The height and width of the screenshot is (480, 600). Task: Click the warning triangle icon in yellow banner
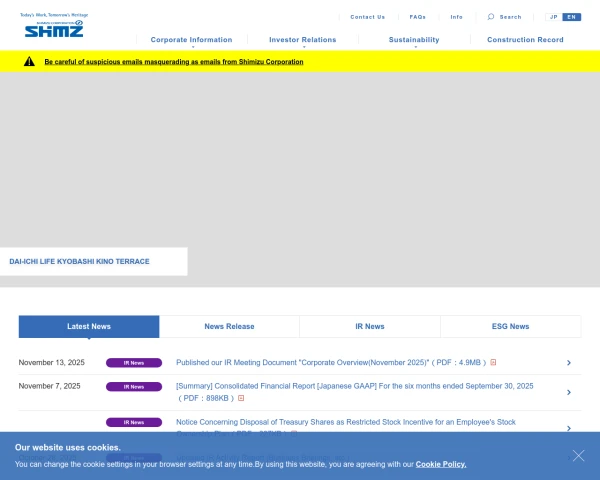pos(29,61)
